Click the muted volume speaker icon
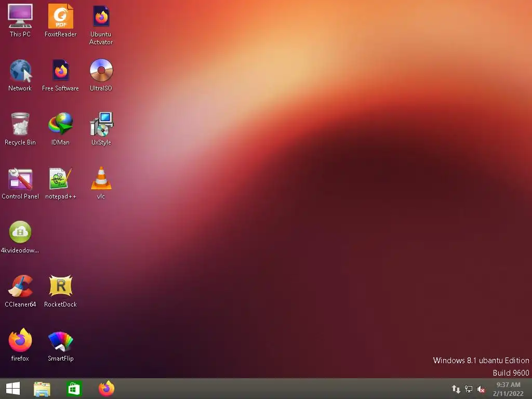This screenshot has height=399, width=532. click(481, 389)
